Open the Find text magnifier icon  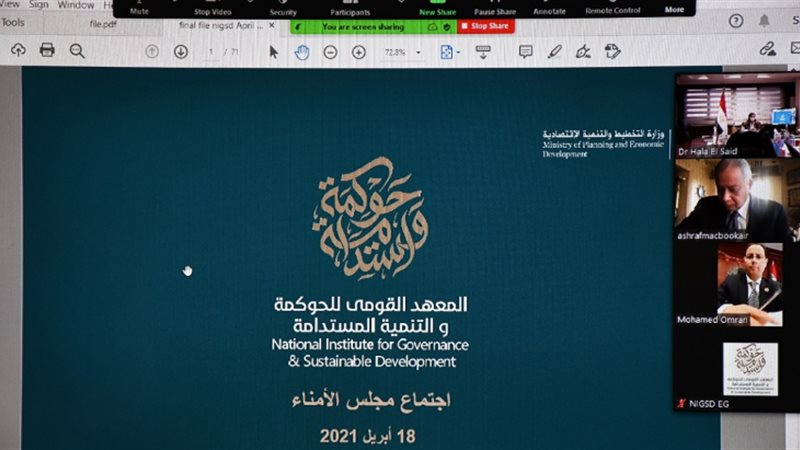coord(77,51)
